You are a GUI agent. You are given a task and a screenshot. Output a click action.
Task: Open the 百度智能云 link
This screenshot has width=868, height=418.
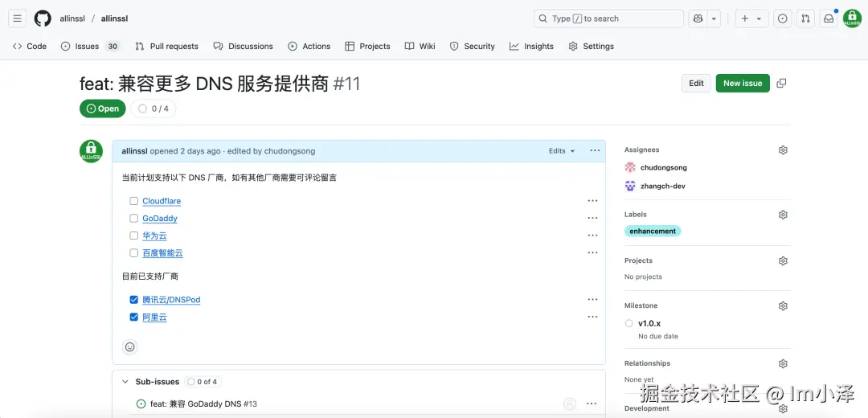point(162,253)
